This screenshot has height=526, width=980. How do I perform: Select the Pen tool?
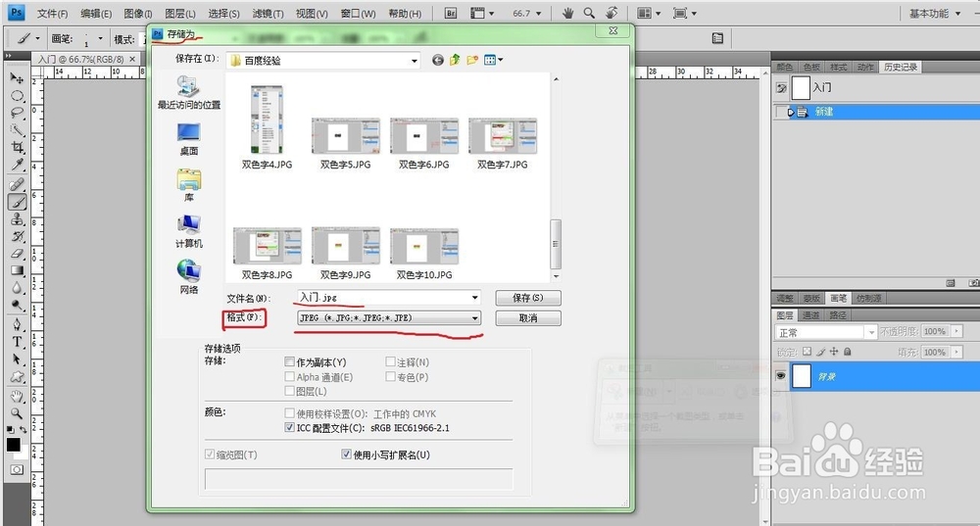17,324
